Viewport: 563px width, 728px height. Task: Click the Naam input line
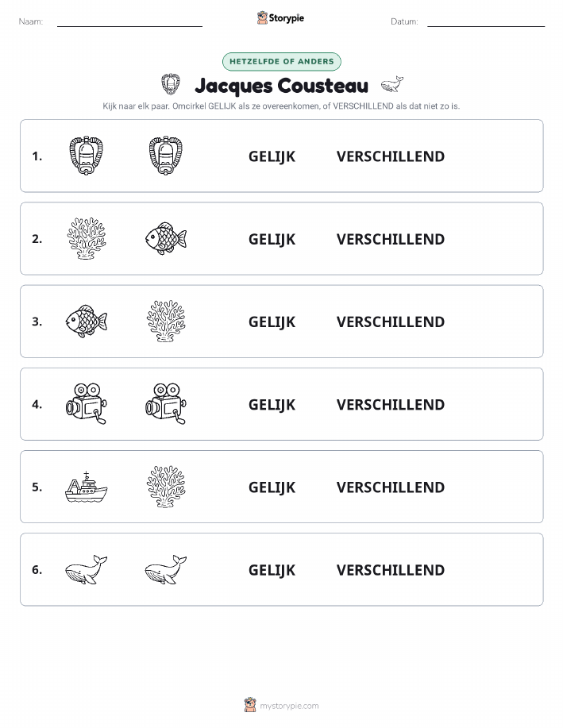pos(129,22)
